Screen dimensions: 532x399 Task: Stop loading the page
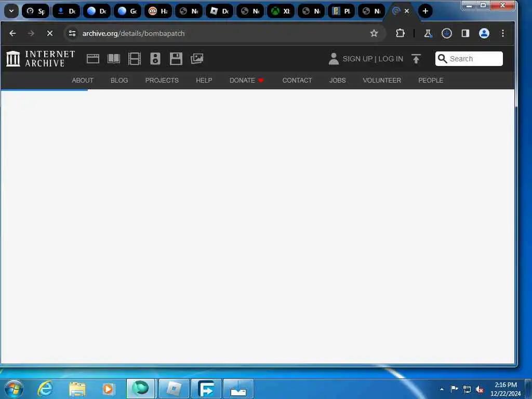pos(49,33)
